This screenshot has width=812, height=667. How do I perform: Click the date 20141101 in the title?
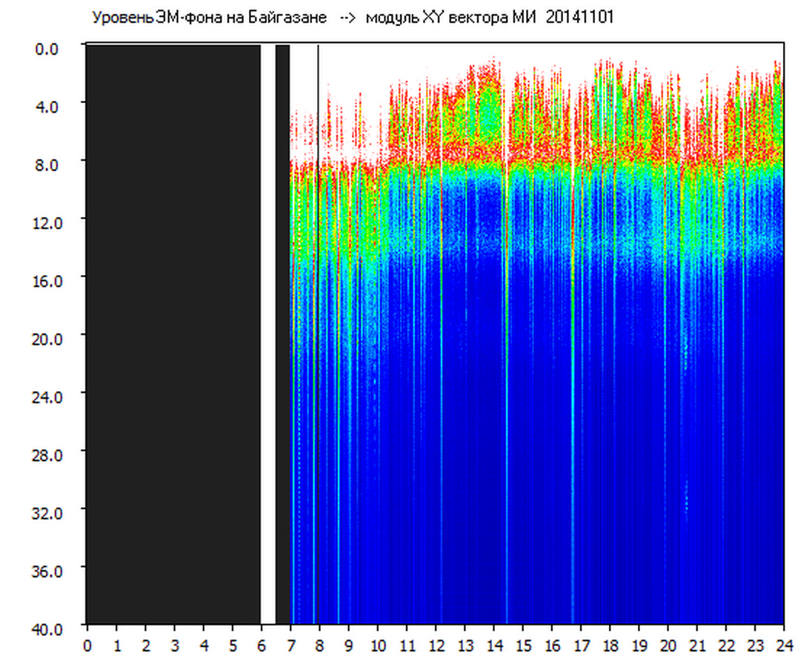[579, 18]
